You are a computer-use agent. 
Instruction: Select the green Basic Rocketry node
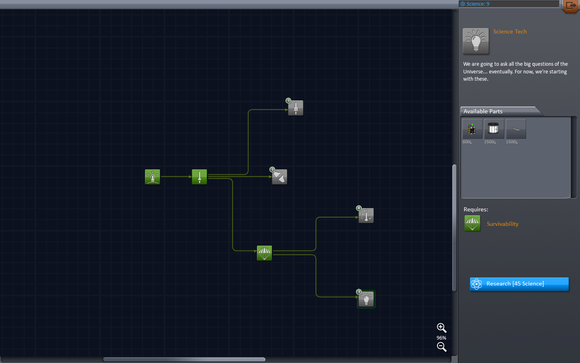pyautogui.click(x=199, y=177)
